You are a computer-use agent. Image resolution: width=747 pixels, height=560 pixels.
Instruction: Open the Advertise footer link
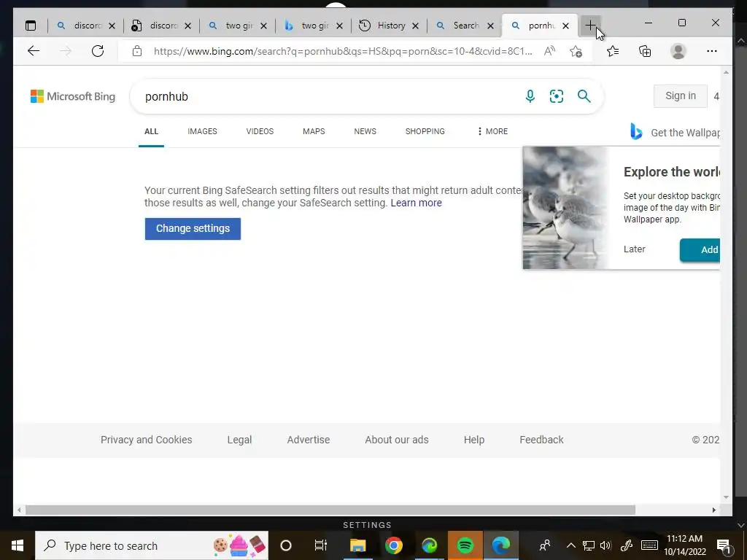pyautogui.click(x=309, y=440)
